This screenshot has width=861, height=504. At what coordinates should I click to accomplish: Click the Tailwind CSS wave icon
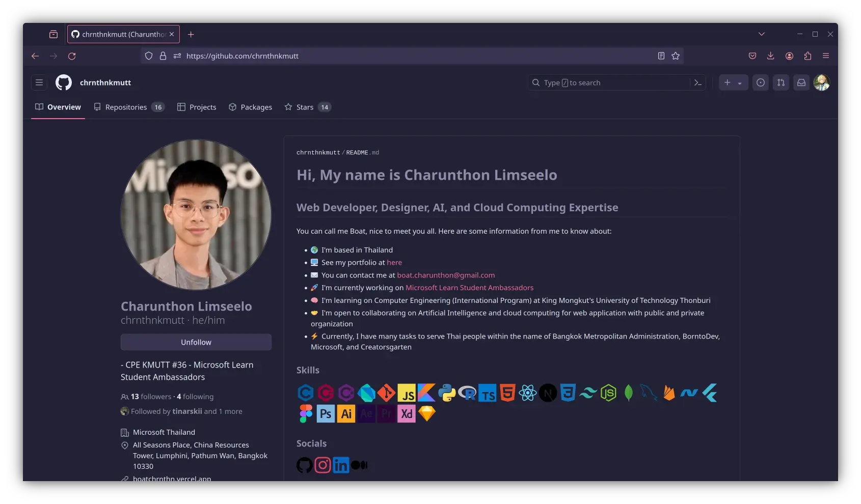[588, 393]
